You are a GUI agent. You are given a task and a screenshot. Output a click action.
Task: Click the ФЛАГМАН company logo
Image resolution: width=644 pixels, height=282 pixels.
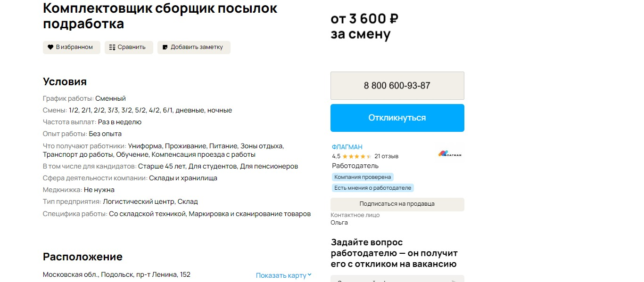[450, 154]
